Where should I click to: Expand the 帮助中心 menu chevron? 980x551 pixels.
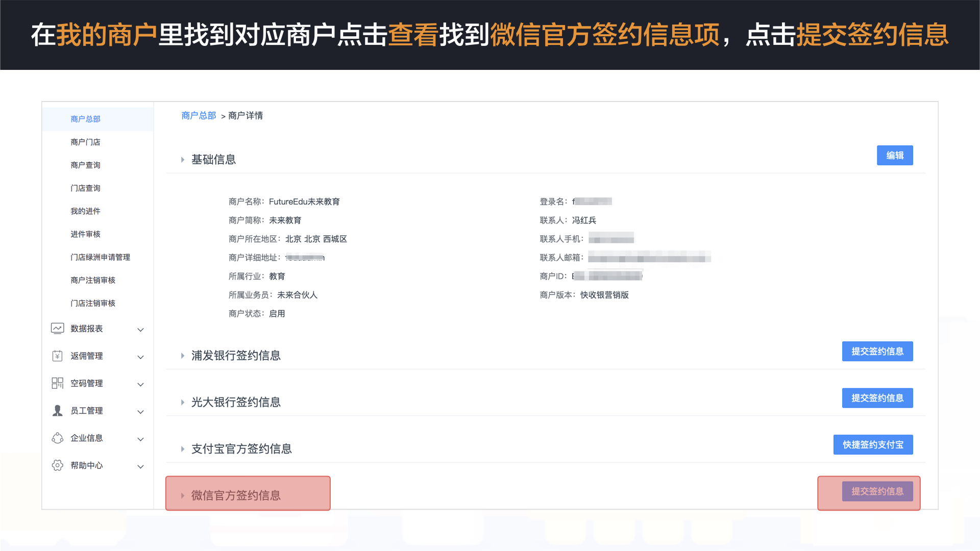(x=140, y=466)
